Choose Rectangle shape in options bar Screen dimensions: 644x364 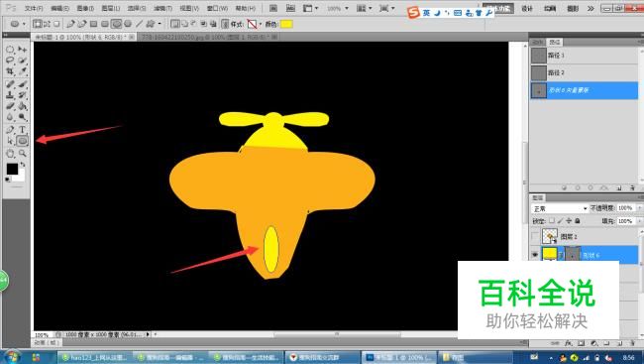point(94,24)
